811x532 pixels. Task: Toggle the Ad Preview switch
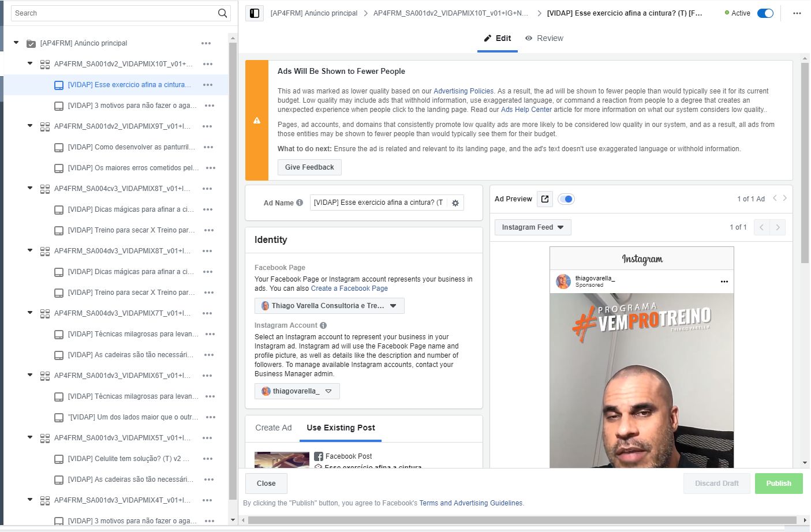point(566,199)
